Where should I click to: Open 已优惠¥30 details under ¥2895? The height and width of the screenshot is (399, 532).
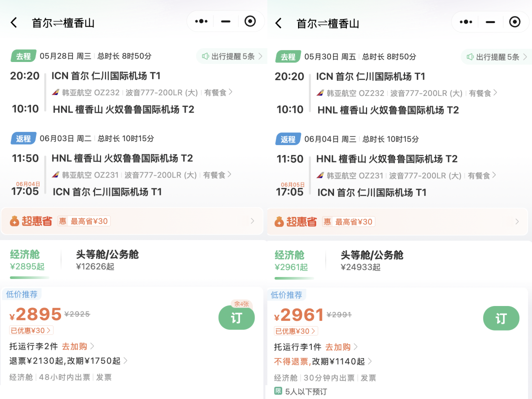[x=31, y=330]
